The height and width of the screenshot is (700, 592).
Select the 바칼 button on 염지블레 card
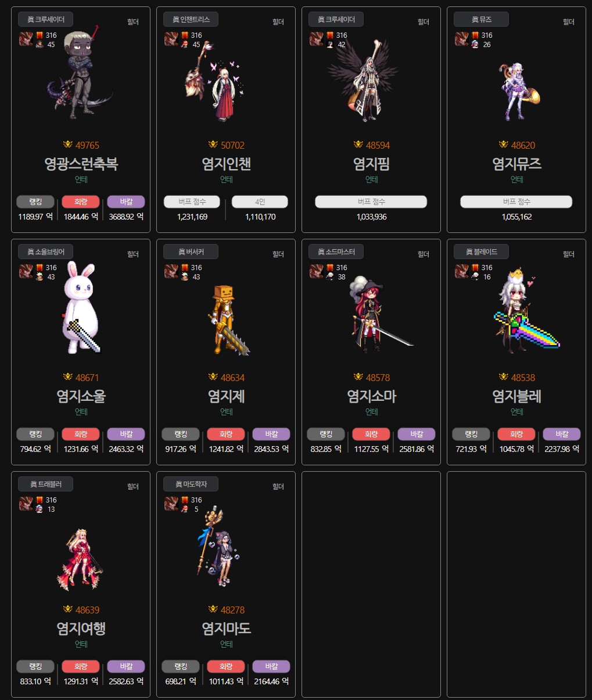(562, 434)
